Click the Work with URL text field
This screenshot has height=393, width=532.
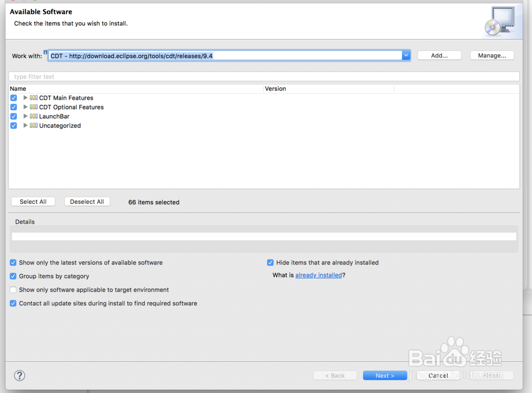[x=225, y=56]
